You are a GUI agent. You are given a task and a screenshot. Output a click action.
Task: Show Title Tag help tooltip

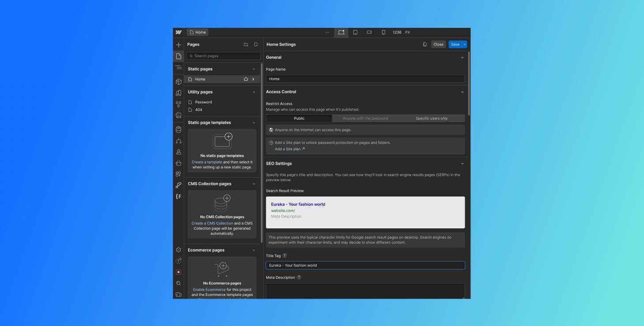point(284,255)
